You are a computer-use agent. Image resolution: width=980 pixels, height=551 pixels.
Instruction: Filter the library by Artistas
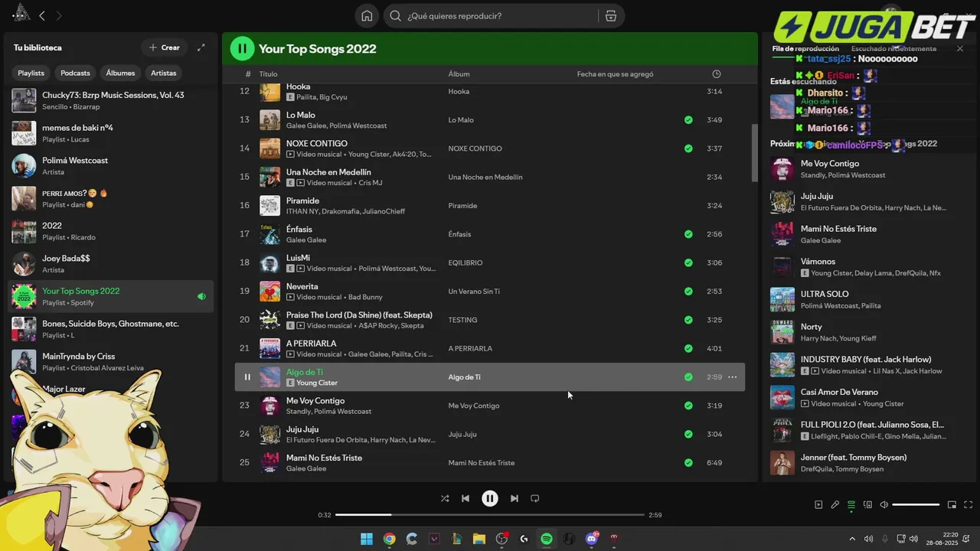point(164,73)
